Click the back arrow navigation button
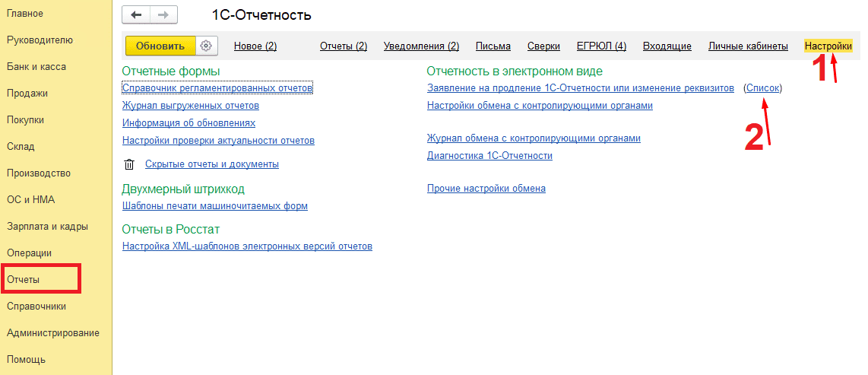The height and width of the screenshot is (375, 868). [x=136, y=15]
